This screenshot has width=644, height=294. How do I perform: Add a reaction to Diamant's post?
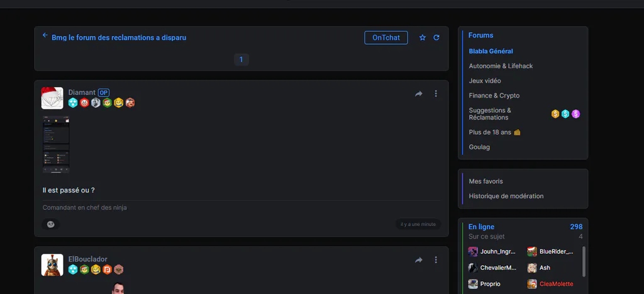tap(51, 224)
